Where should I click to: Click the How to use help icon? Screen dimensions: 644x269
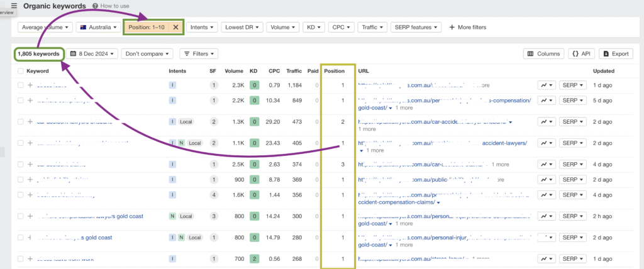click(95, 6)
